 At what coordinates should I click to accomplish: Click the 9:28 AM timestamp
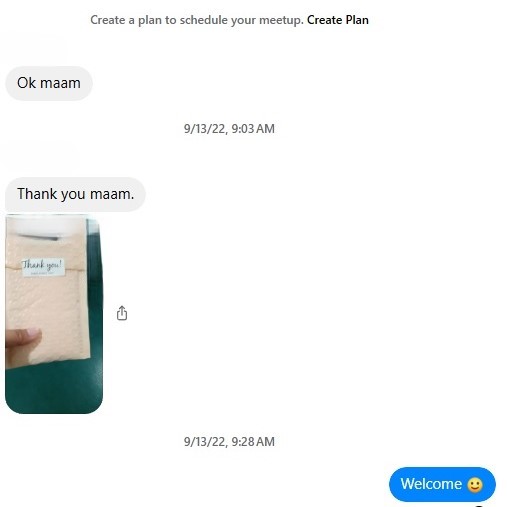coord(229,442)
